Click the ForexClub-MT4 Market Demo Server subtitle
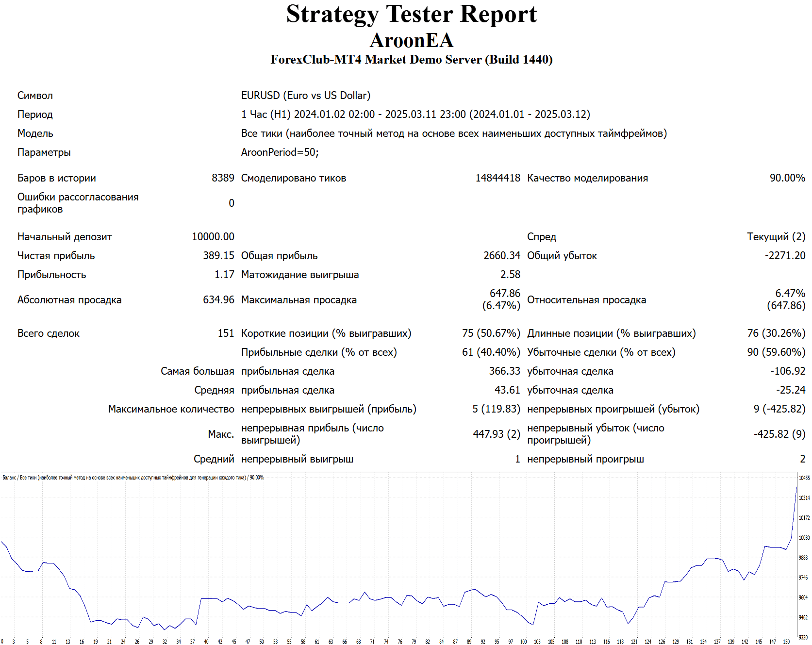 (x=411, y=60)
